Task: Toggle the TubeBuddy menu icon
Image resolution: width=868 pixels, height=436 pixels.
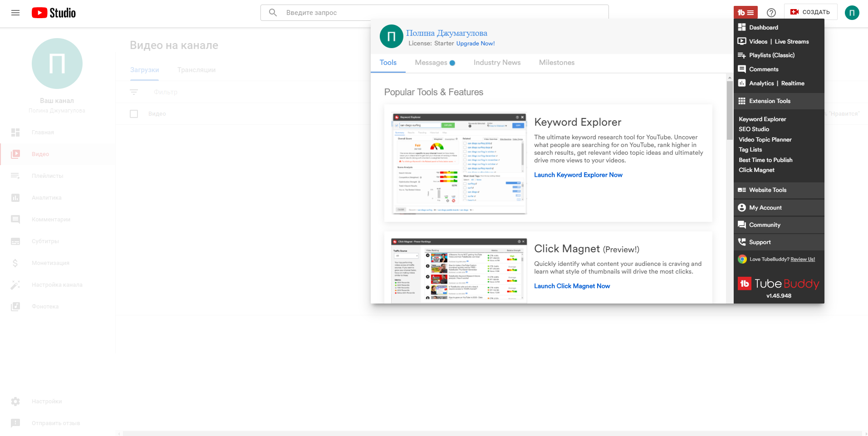Action: 745,13
